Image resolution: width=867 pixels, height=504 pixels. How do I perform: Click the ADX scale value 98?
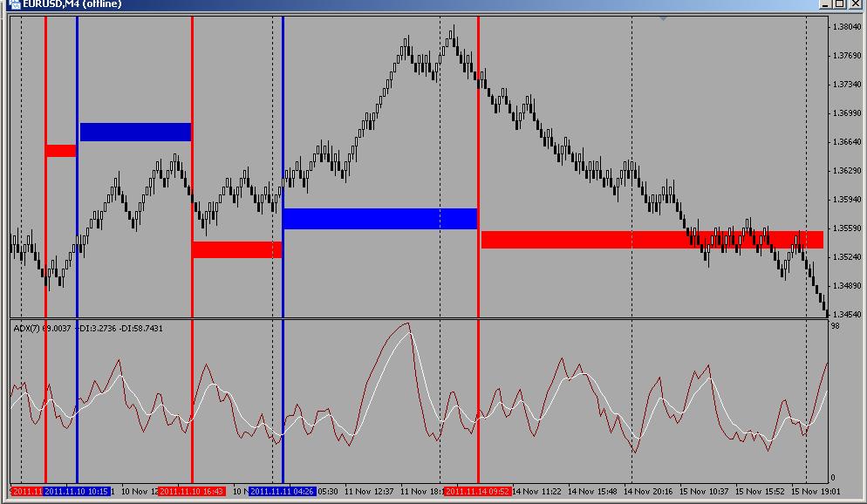pyautogui.click(x=835, y=326)
